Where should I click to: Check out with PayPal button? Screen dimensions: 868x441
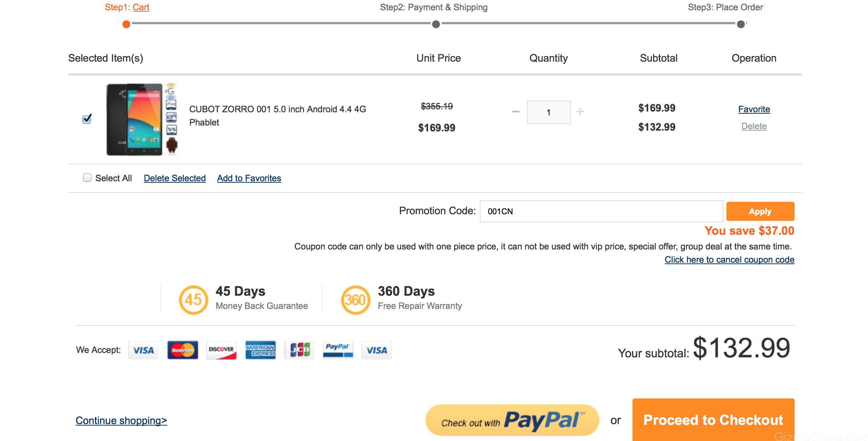[x=512, y=420]
